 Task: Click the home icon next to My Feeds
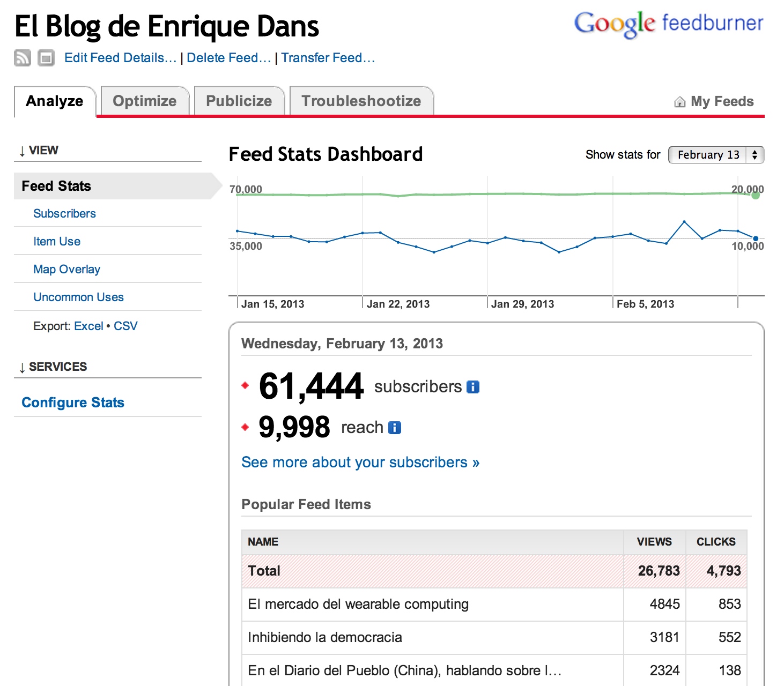click(x=679, y=102)
